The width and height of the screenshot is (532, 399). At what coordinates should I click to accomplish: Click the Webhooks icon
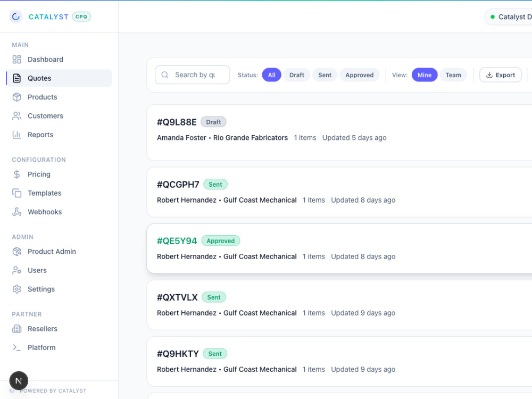coord(16,212)
